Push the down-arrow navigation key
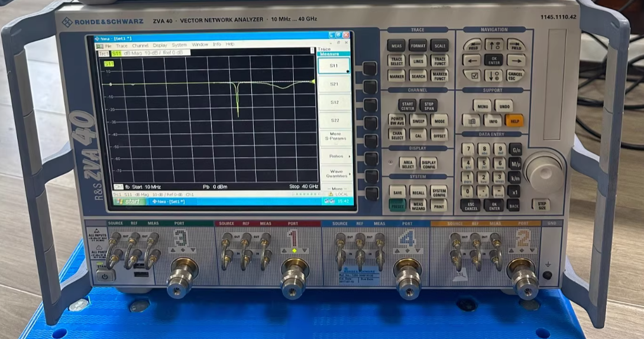The image size is (644, 339). coord(494,75)
